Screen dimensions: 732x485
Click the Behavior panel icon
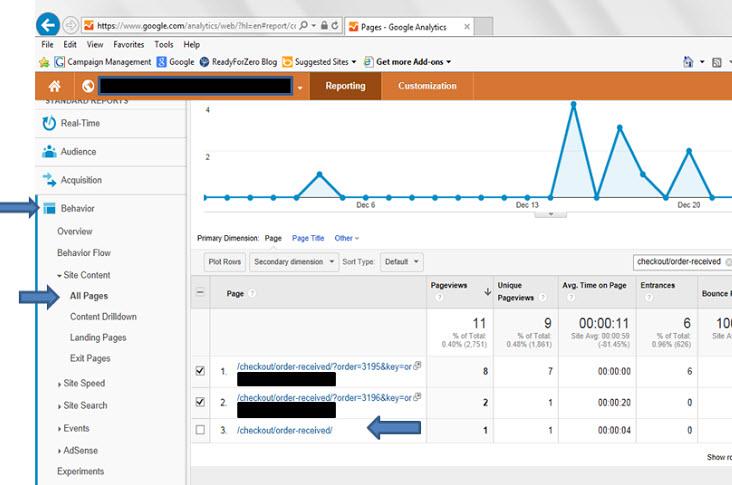49,208
